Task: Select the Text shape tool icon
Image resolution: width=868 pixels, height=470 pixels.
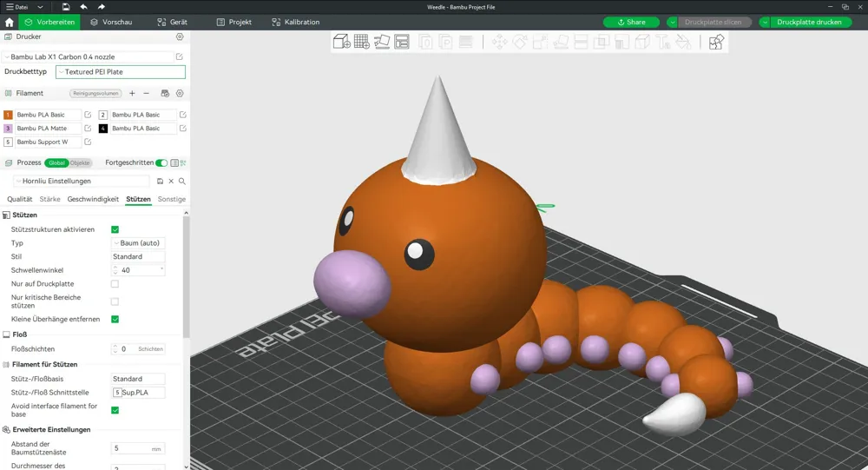Action: point(662,42)
